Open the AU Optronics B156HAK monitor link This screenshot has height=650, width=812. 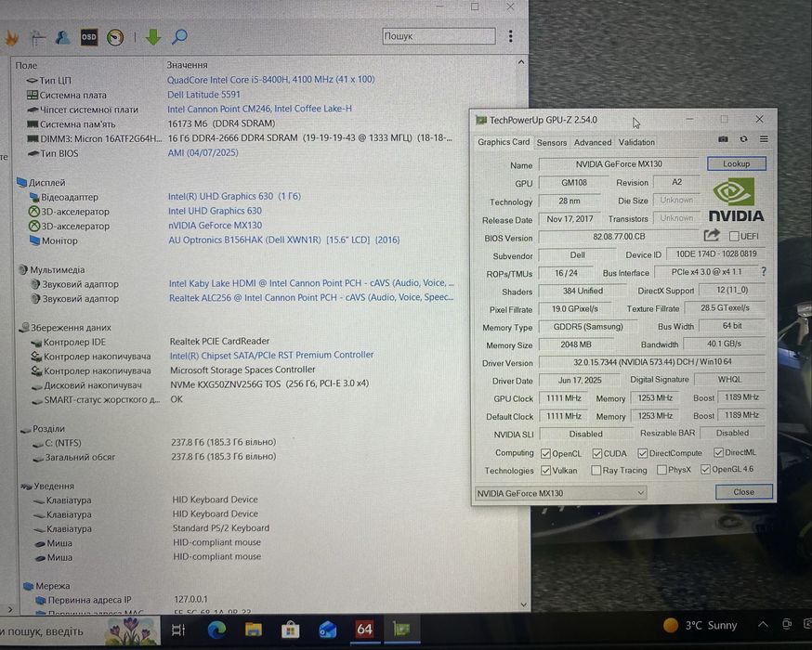point(283,240)
